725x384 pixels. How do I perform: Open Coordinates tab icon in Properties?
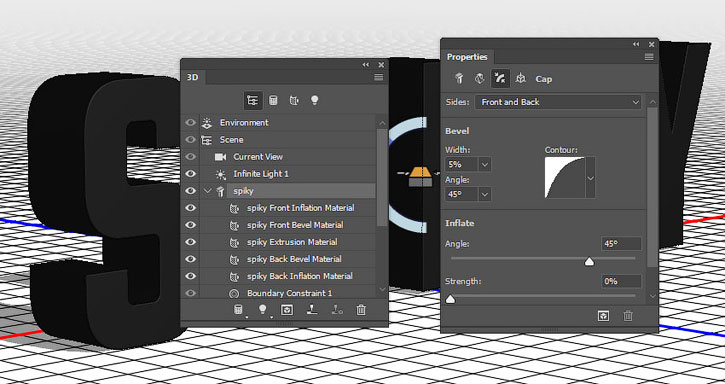521,79
